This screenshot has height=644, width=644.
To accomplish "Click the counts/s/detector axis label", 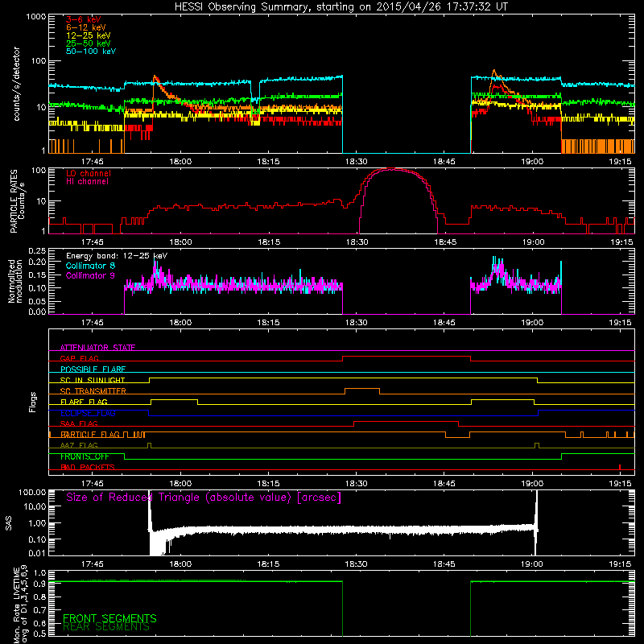I will coord(17,84).
